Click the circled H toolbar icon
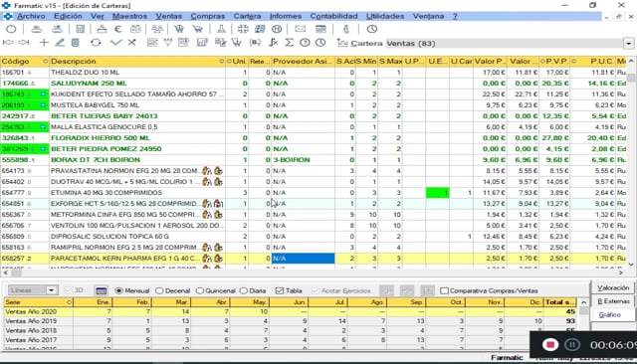Image resolution: width=637 pixels, height=364 pixels. [277, 29]
